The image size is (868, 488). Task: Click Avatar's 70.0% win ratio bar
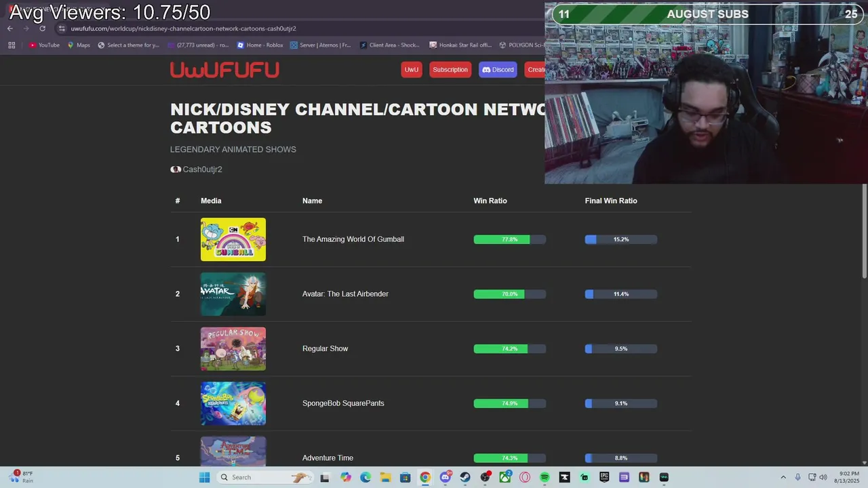click(x=510, y=294)
